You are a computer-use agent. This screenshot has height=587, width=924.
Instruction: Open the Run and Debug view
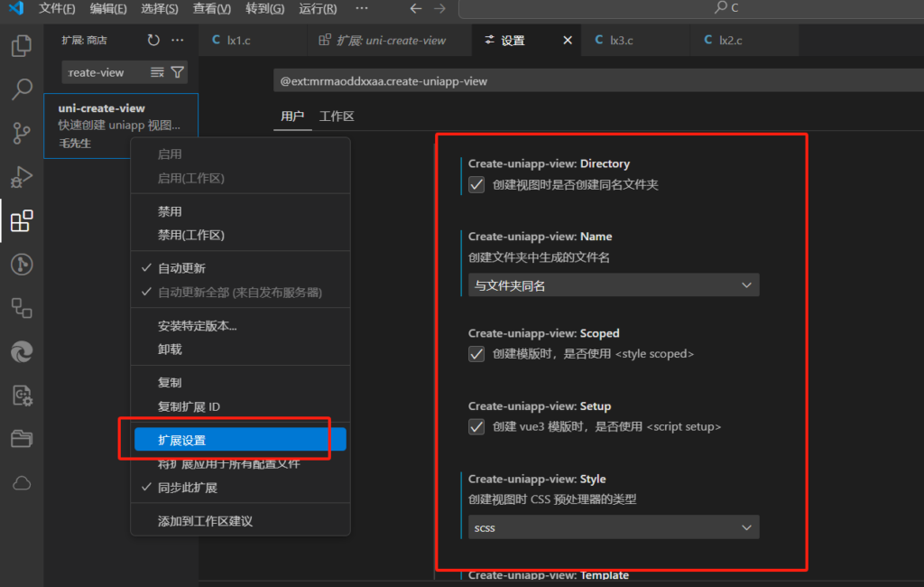pos(22,177)
